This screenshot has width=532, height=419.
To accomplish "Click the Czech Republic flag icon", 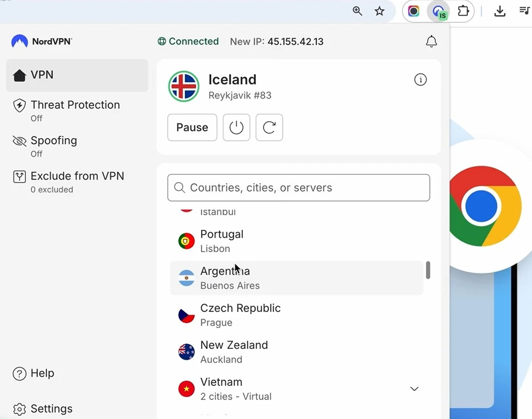I will point(186,315).
